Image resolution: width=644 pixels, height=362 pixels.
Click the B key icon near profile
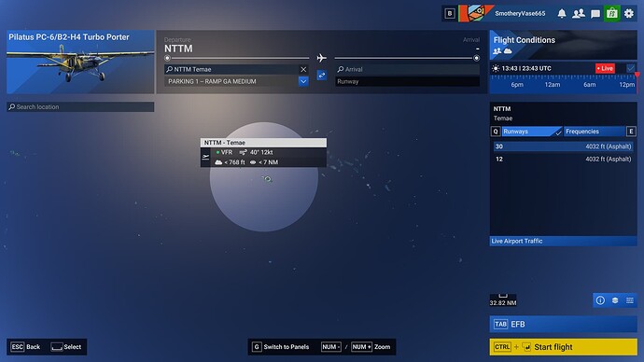[450, 14]
